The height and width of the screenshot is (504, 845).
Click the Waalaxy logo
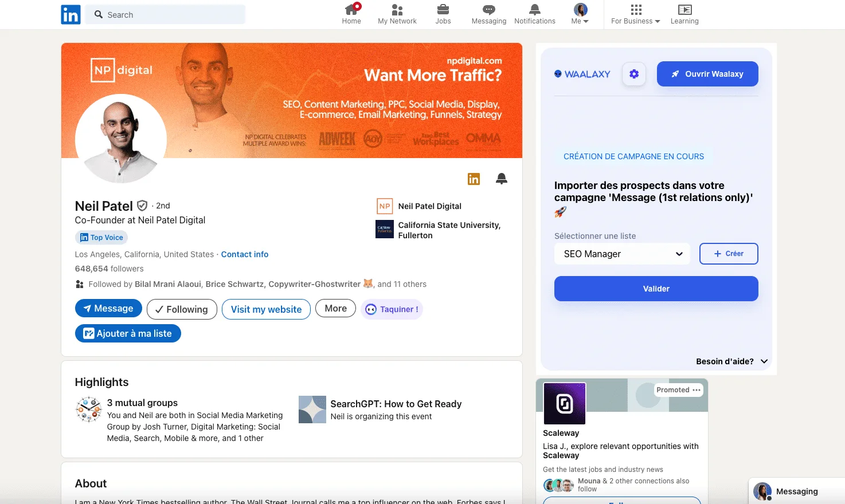(x=582, y=74)
